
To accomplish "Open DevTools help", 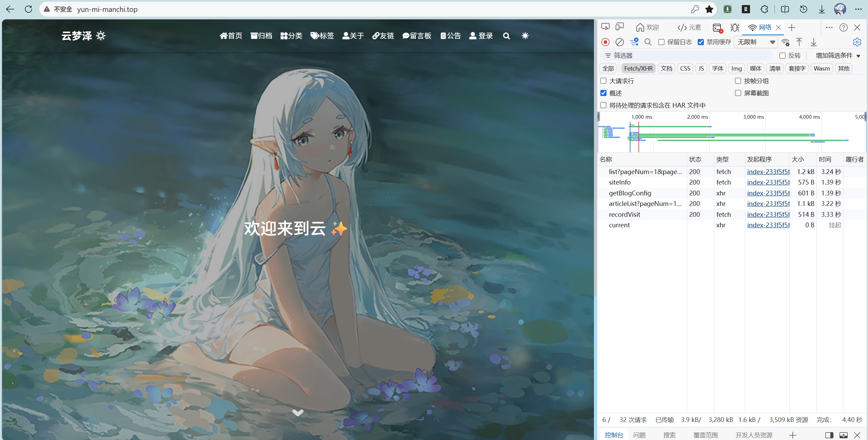I will 844,27.
